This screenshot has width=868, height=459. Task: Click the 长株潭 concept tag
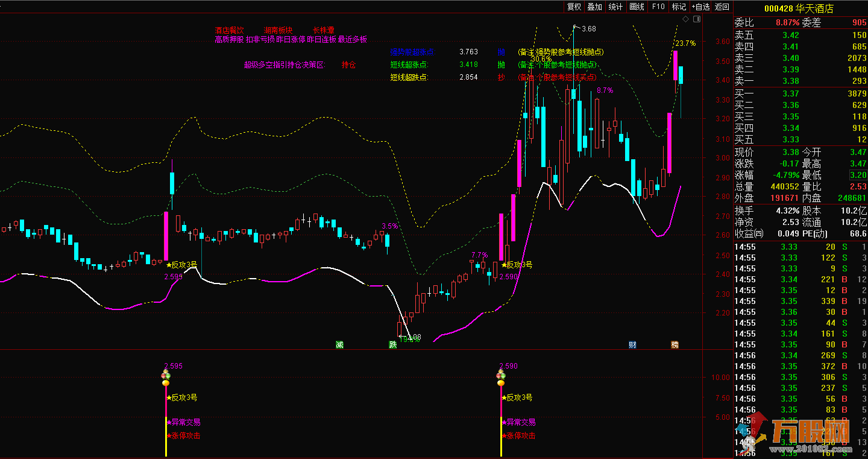(x=323, y=30)
